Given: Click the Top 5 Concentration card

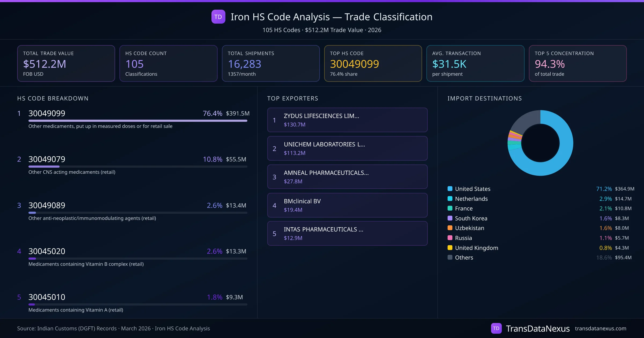Looking at the screenshot, I should point(577,63).
